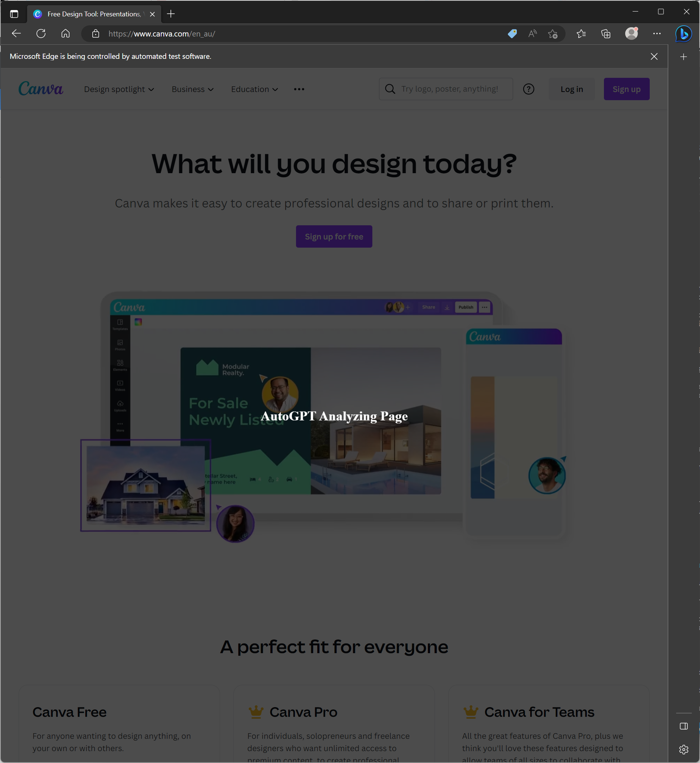Click the Log in button

click(x=572, y=89)
